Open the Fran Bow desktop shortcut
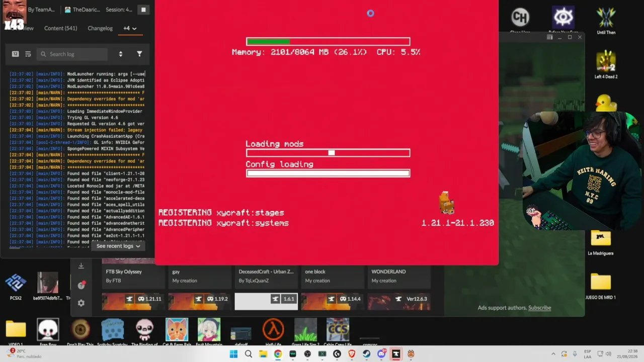Image resolution: width=644 pixels, height=362 pixels. (48, 332)
